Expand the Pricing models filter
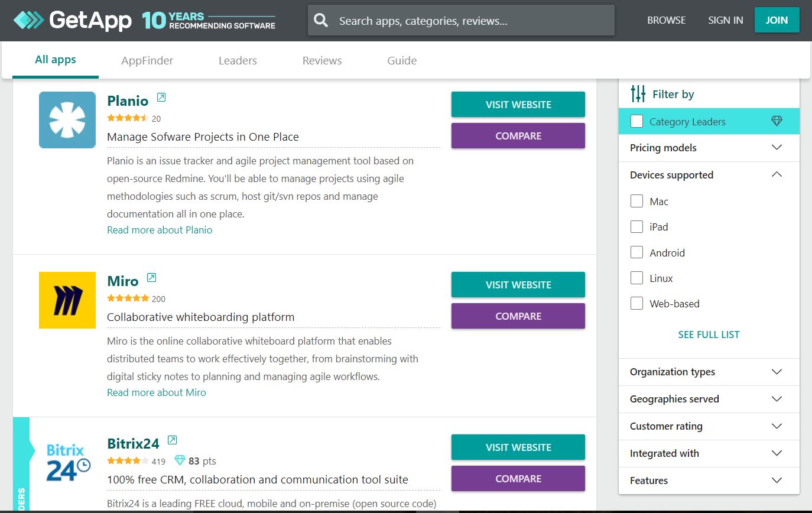 click(x=709, y=148)
